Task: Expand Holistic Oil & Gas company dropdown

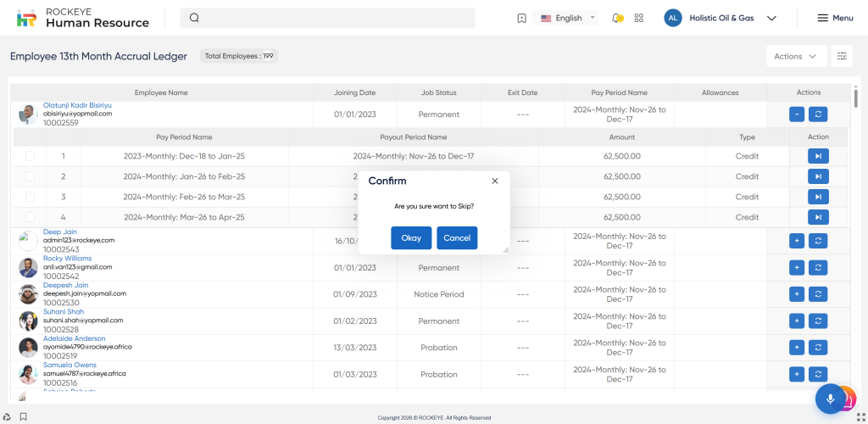Action: [771, 18]
